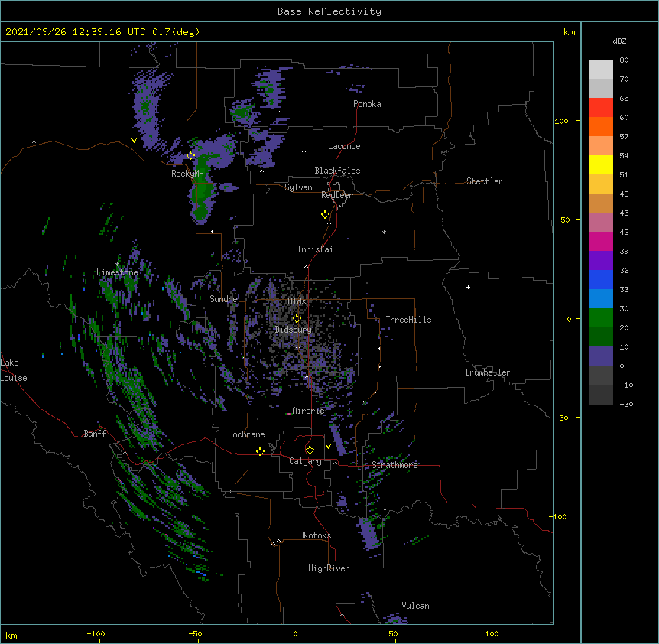The image size is (659, 644).
Task: Click the 100 tick on the right axis
Action: 561,121
